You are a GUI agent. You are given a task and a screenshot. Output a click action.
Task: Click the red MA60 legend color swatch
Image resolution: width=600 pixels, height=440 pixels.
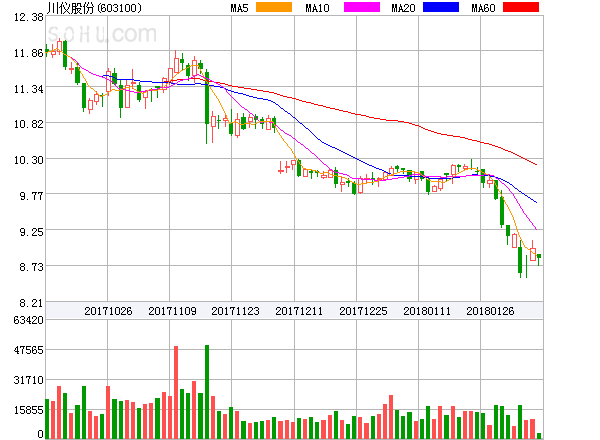(x=520, y=8)
